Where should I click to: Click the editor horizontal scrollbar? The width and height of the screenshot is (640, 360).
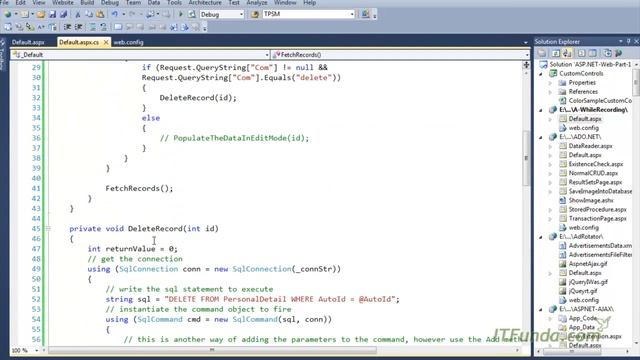pyautogui.click(x=212, y=350)
